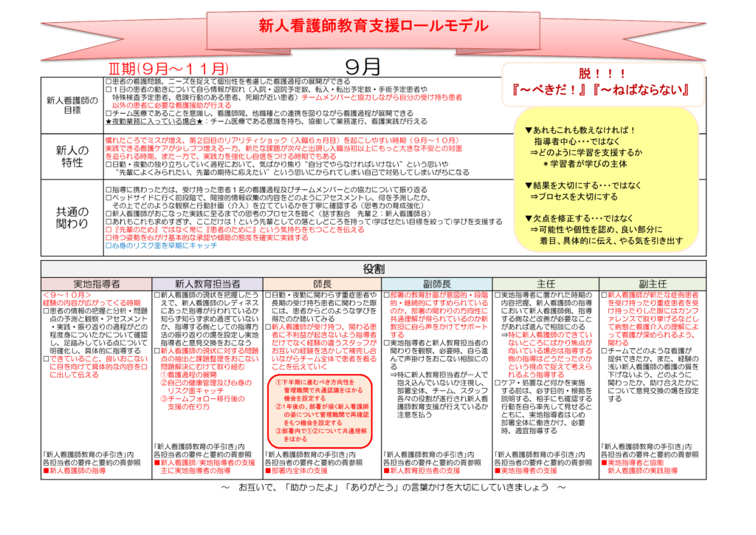756x535 pixels.
Task: Click the '師長' column header
Action: (x=322, y=284)
